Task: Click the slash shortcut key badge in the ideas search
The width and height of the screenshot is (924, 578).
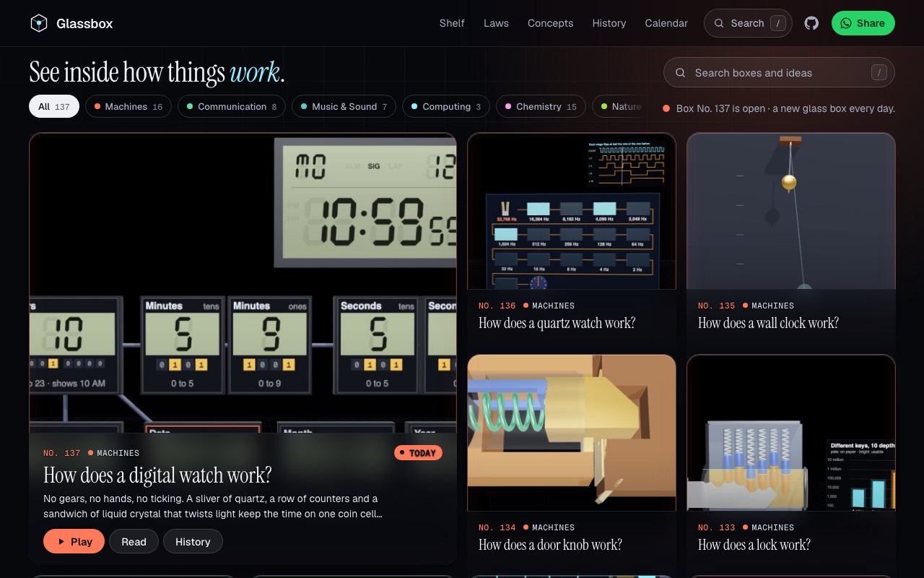Action: coord(879,72)
